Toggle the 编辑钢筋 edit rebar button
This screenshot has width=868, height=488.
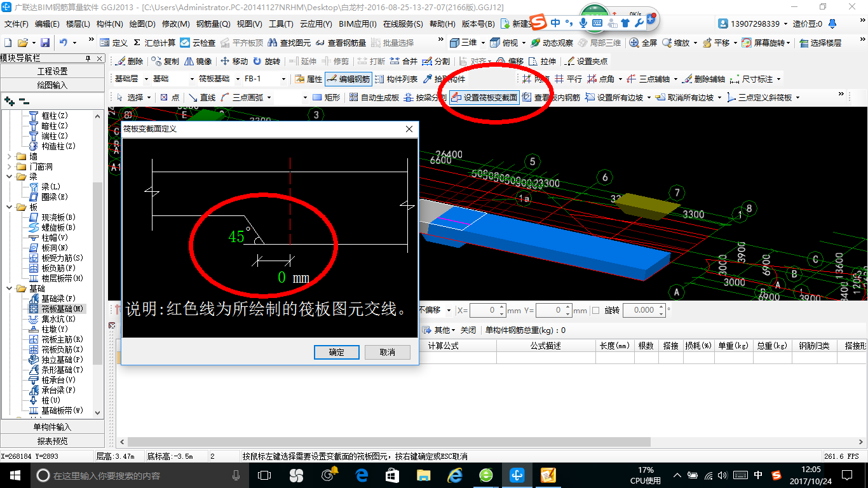click(x=348, y=79)
